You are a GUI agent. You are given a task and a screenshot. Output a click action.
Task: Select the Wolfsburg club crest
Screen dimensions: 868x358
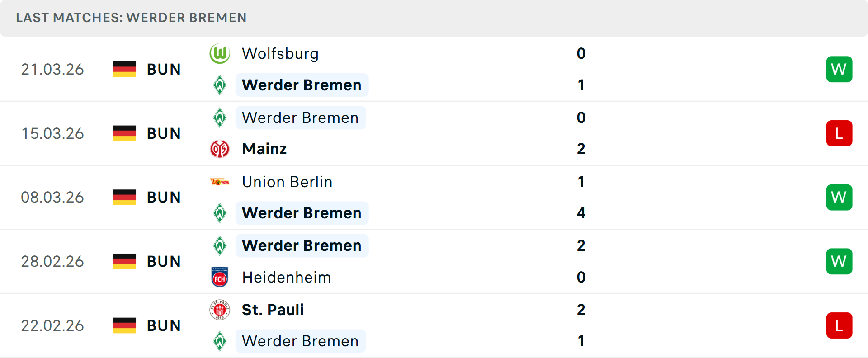point(220,53)
